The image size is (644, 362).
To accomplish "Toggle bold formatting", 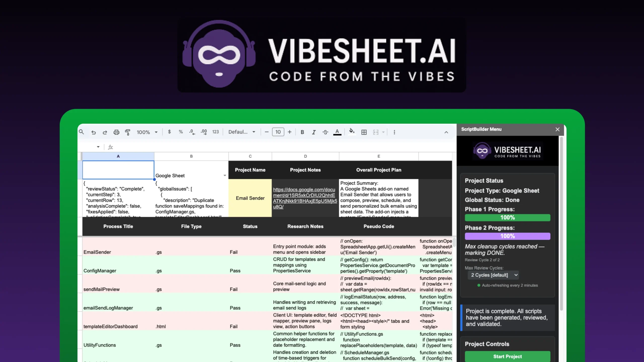I will click(x=302, y=132).
